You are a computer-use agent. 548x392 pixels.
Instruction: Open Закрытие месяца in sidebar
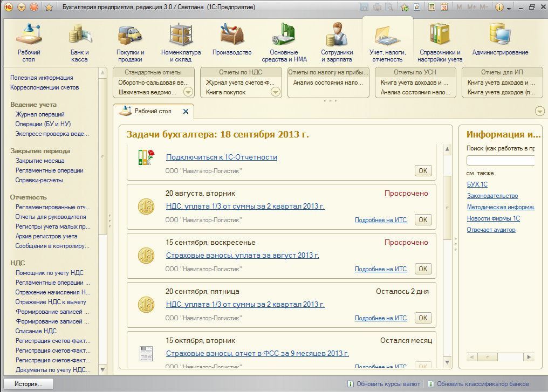pos(40,161)
